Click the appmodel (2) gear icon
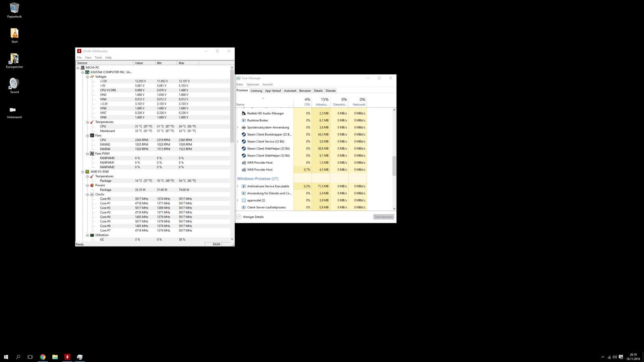This screenshot has width=644, height=362. pyautogui.click(x=244, y=200)
